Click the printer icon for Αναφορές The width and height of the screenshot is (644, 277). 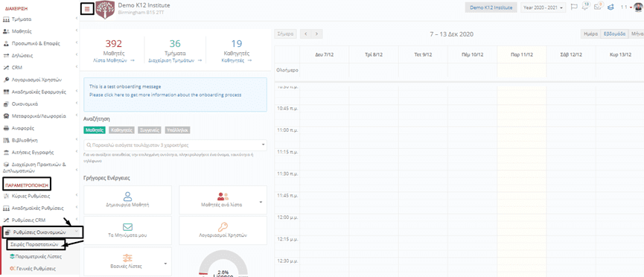pyautogui.click(x=6, y=128)
